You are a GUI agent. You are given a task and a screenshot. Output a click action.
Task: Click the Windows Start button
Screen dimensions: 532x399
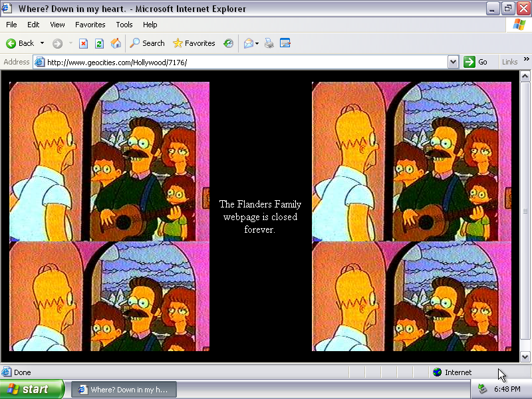tap(31, 389)
